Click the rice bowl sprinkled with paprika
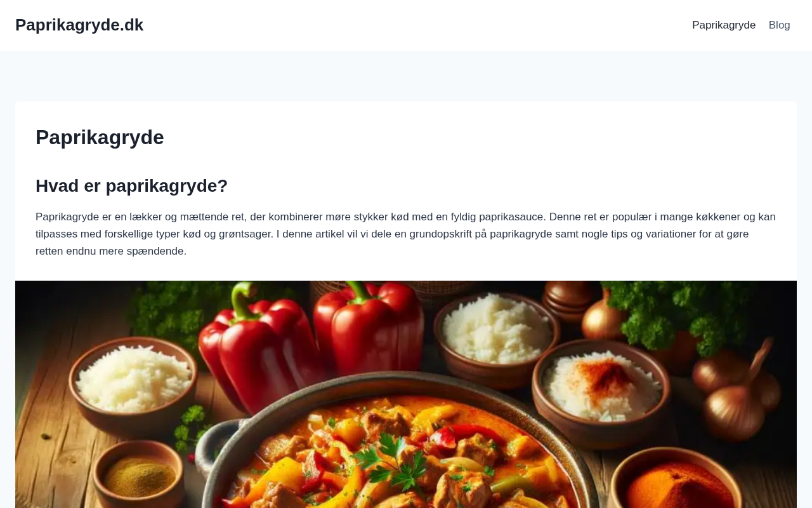Viewport: 812px width, 508px height. click(599, 386)
